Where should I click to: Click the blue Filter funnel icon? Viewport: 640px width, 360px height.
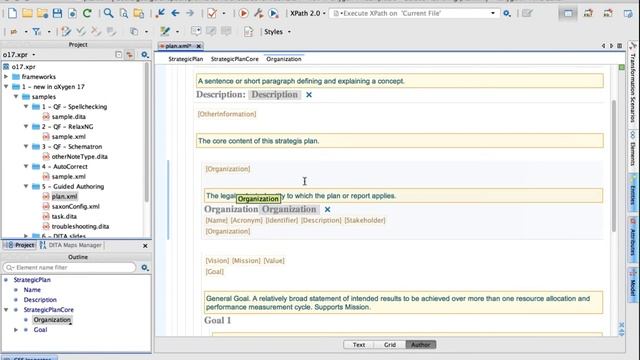tap(37, 31)
